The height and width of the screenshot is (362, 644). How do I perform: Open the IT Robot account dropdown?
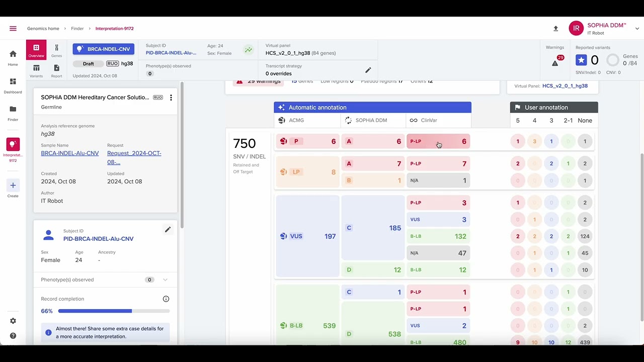(x=637, y=29)
